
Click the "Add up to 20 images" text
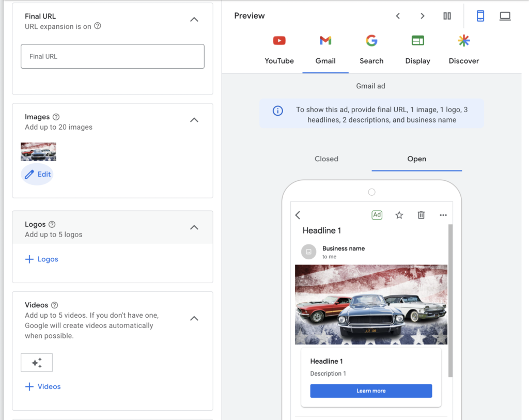tap(59, 127)
